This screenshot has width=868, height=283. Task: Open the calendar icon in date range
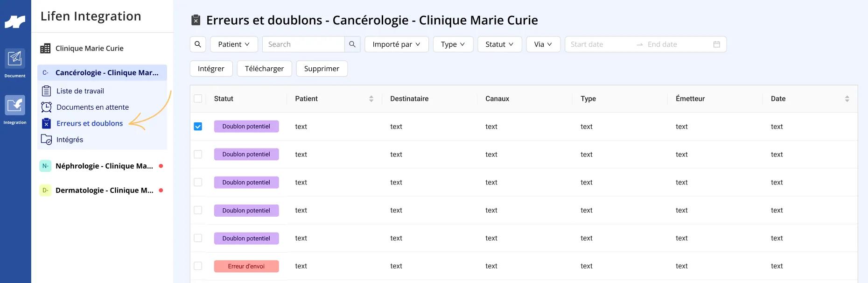[717, 44]
